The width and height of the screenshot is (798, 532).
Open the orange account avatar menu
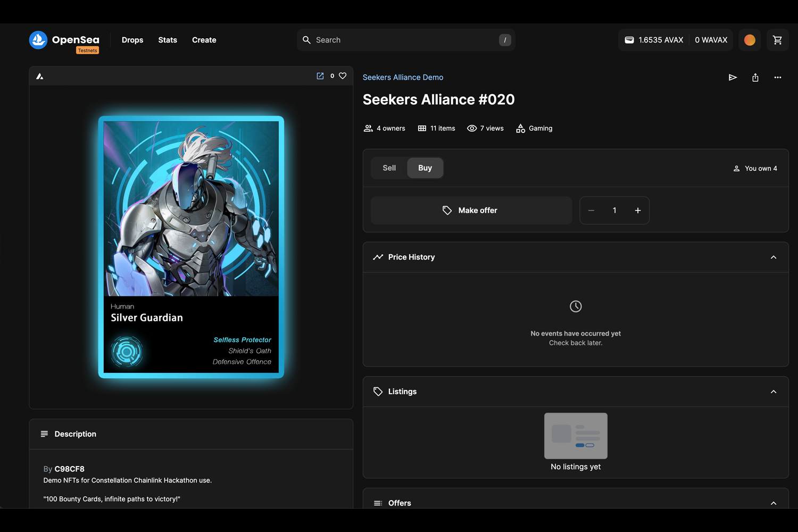(x=750, y=40)
